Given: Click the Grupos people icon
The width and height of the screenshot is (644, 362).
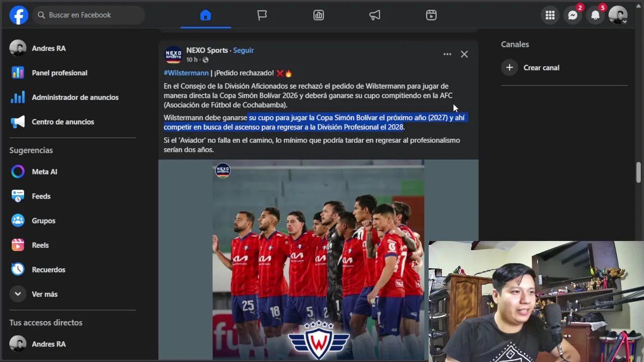Looking at the screenshot, I should [18, 221].
